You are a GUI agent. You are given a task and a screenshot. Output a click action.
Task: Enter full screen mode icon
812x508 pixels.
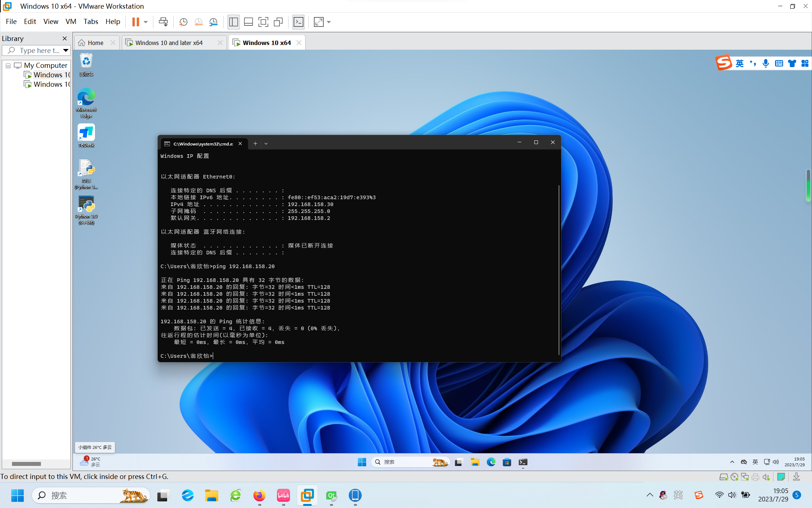pos(263,22)
